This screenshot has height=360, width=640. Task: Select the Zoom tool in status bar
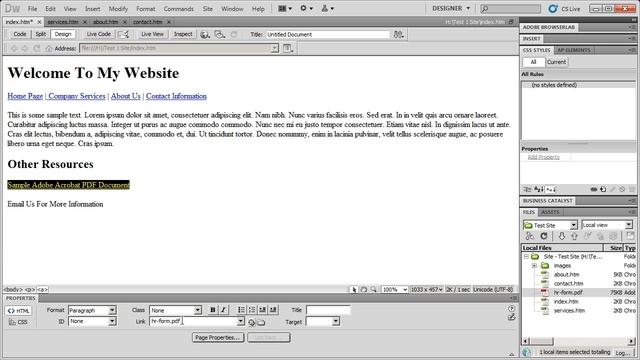[374, 289]
